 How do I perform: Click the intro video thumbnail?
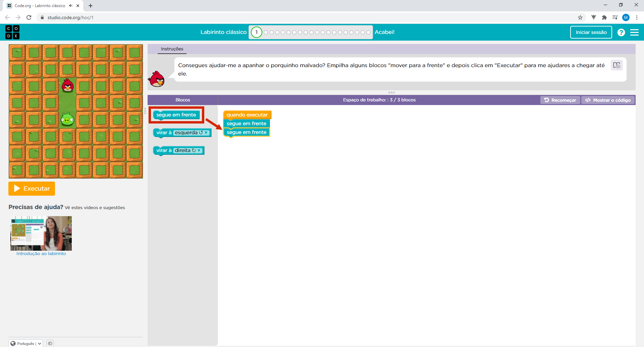point(41,233)
